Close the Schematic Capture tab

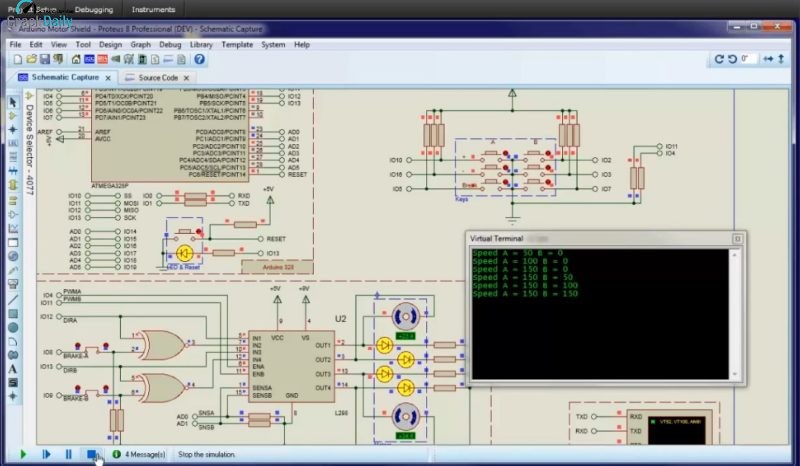pyautogui.click(x=110, y=77)
